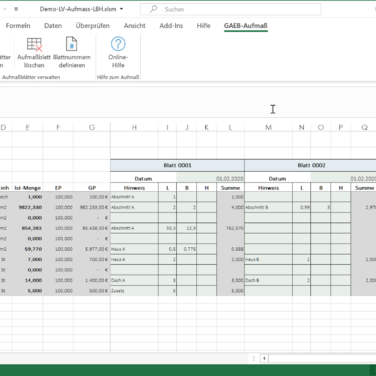The height and width of the screenshot is (376, 376).
Task: Click the EP heading cell
Action: pos(58,188)
